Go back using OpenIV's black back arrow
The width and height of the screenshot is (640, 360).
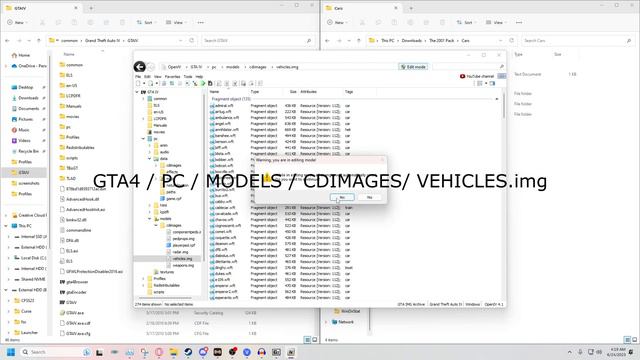140,67
